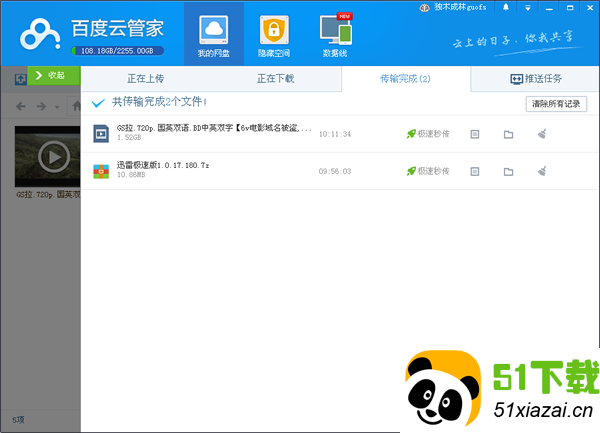Viewport: 600px width, 433px height.
Task: Open containing folder for 迅雷极速版 7z
Action: [508, 172]
